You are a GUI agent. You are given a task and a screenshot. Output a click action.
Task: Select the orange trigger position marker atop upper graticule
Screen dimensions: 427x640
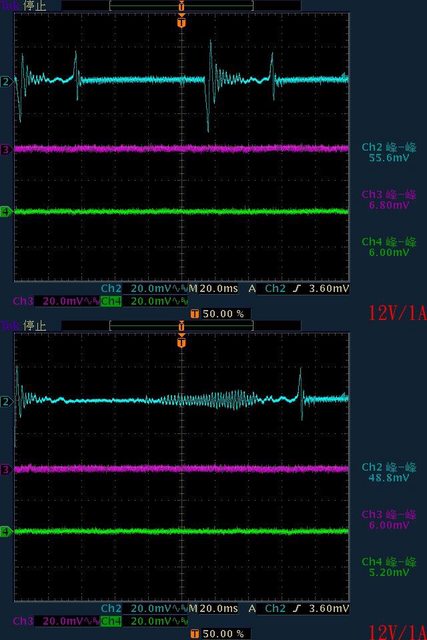182,22
